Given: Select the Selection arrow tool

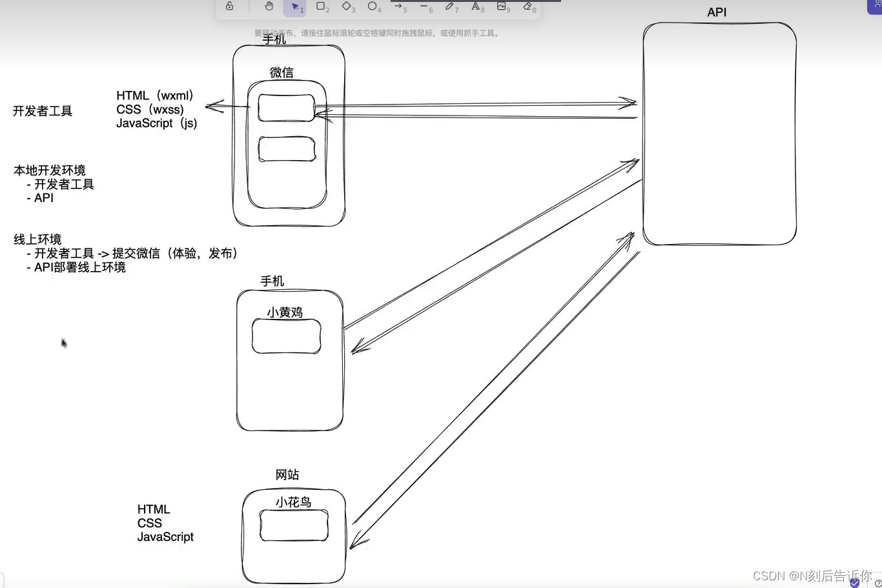Looking at the screenshot, I should (295, 7).
